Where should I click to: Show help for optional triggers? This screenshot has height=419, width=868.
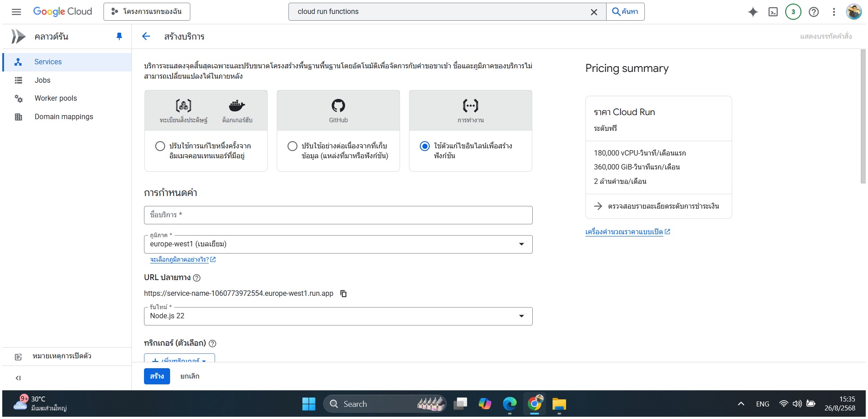pyautogui.click(x=213, y=343)
